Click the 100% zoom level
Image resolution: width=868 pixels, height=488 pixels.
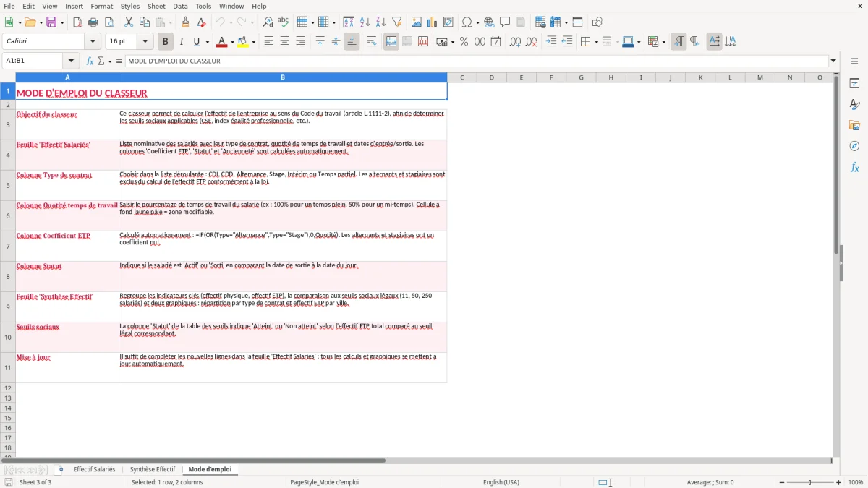tap(856, 482)
